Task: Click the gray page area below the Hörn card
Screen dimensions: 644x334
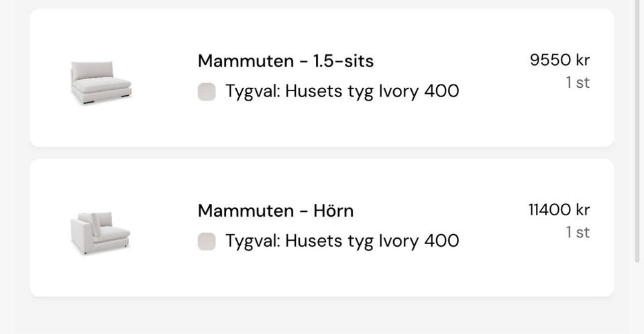Action: (322, 315)
